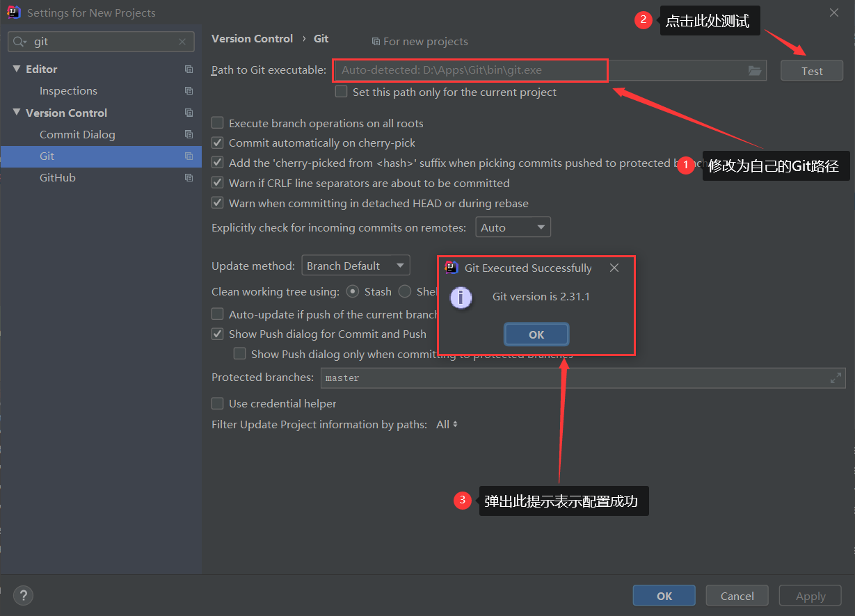The image size is (855, 616).
Task: Confirm settings with the bottom OK button
Action: click(664, 596)
